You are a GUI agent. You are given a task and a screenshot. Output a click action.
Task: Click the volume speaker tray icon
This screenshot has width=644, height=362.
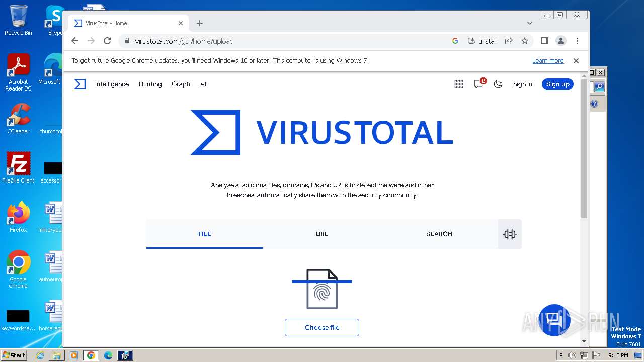coord(572,355)
